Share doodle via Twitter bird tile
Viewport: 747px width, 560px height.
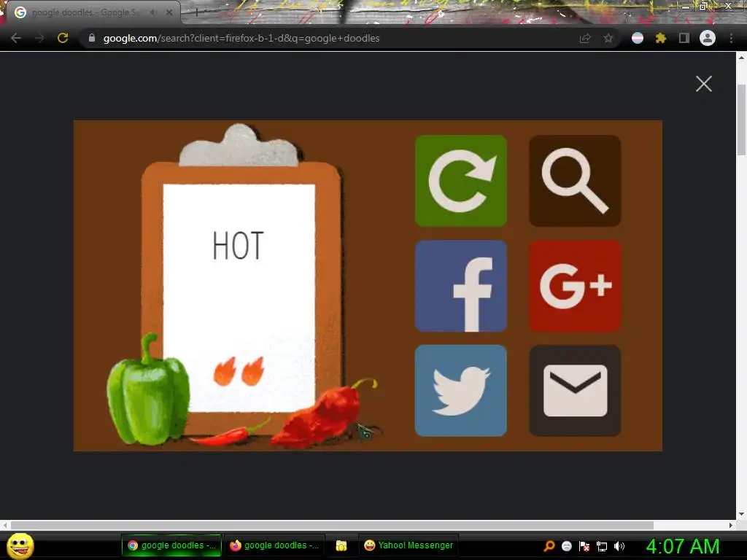coord(461,391)
